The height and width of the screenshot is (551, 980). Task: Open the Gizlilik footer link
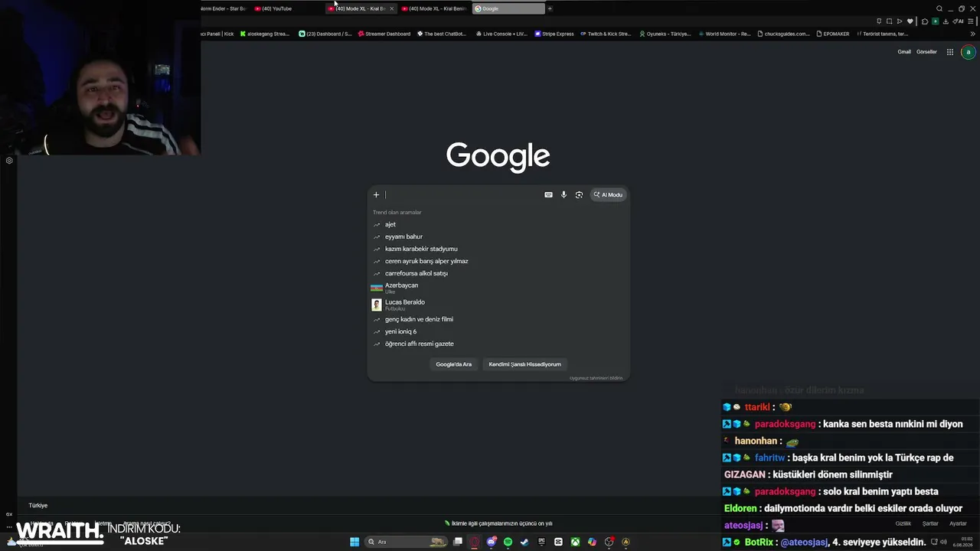pos(903,523)
